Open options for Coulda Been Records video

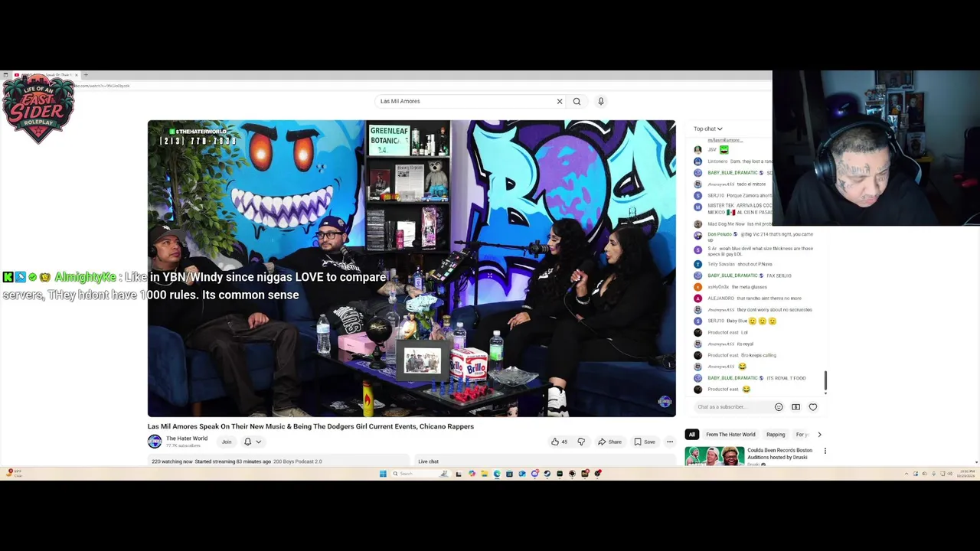tap(825, 451)
